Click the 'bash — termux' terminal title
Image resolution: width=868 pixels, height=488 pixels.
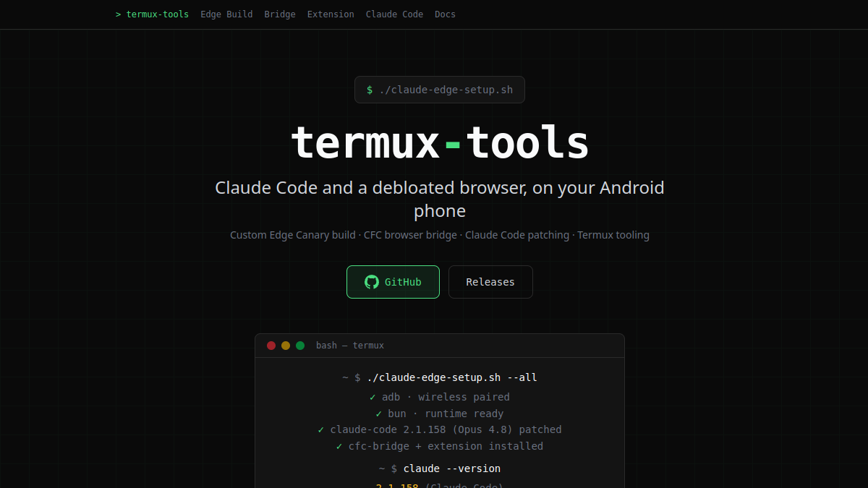point(350,346)
